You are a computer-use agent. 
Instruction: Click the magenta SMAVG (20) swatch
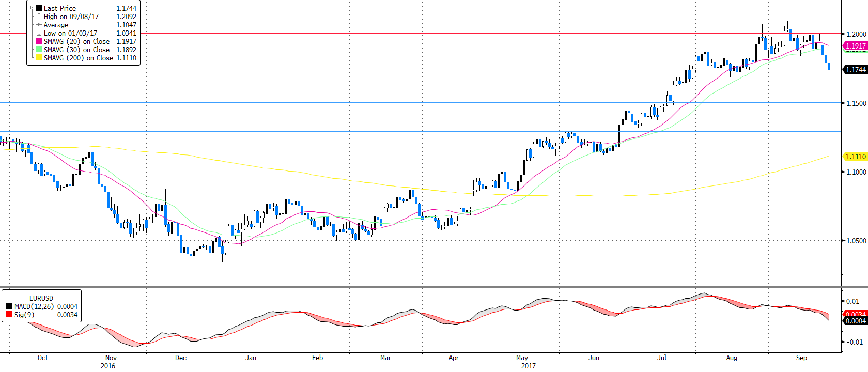pyautogui.click(x=39, y=41)
